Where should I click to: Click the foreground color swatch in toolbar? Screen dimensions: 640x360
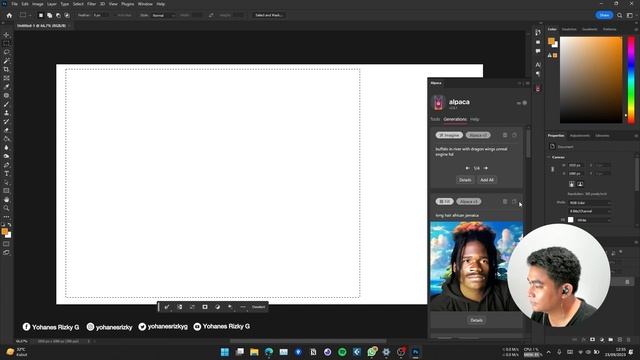4,231
